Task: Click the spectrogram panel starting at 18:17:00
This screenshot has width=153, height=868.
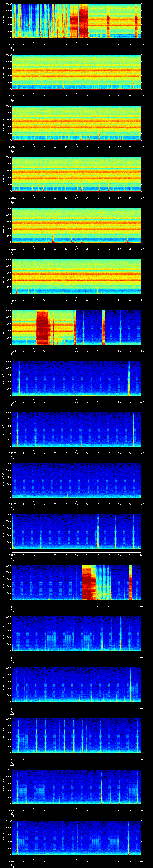Action: [77, 787]
